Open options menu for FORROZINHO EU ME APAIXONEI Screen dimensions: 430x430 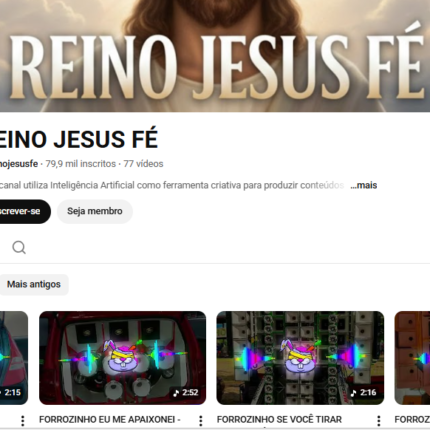coord(201,421)
